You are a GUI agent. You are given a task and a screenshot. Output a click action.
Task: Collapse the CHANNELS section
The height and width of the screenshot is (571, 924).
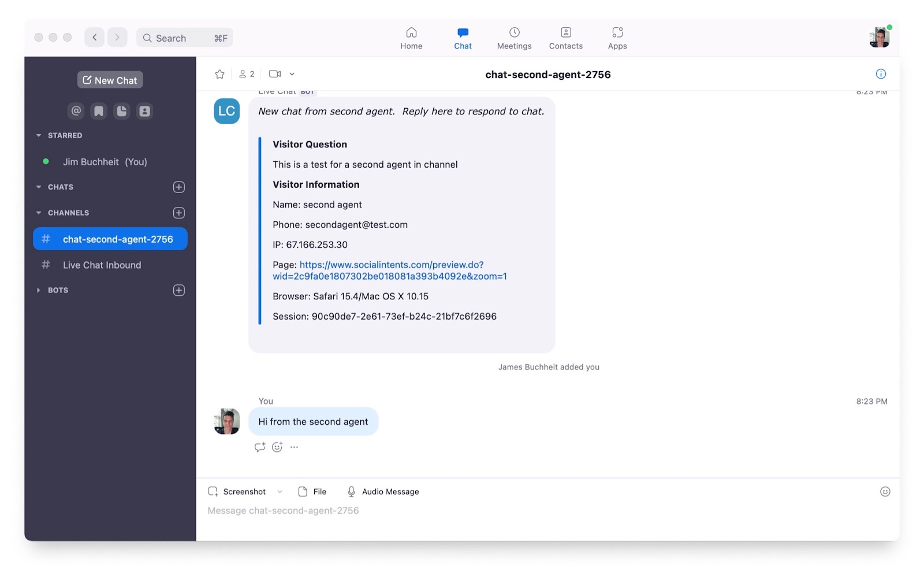39,213
